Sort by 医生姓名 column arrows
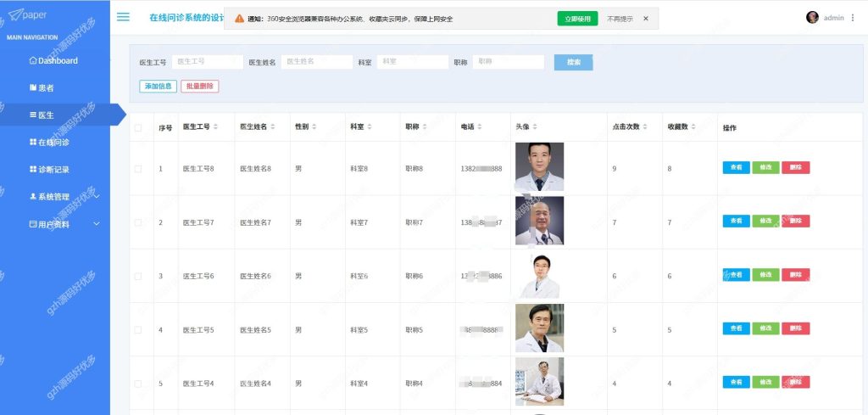Screen dimensions: 868x415 coord(272,127)
